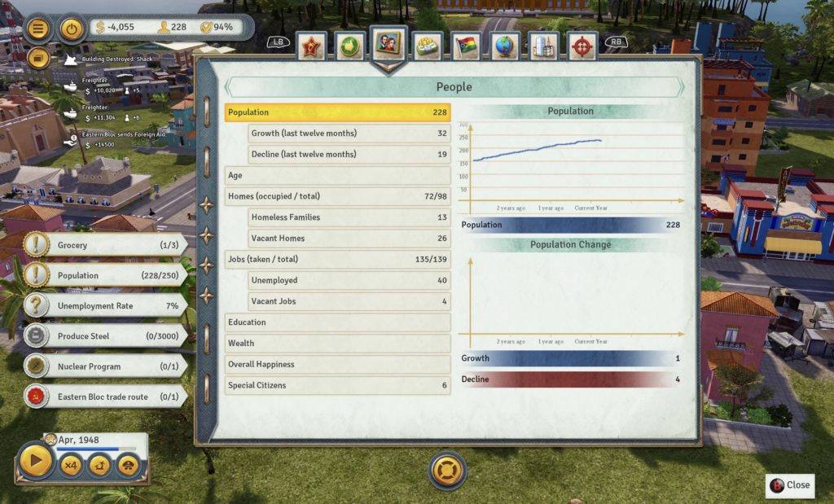Image resolution: width=834 pixels, height=504 pixels.
Task: Select the Unemployed row in People list
Action: click(349, 280)
